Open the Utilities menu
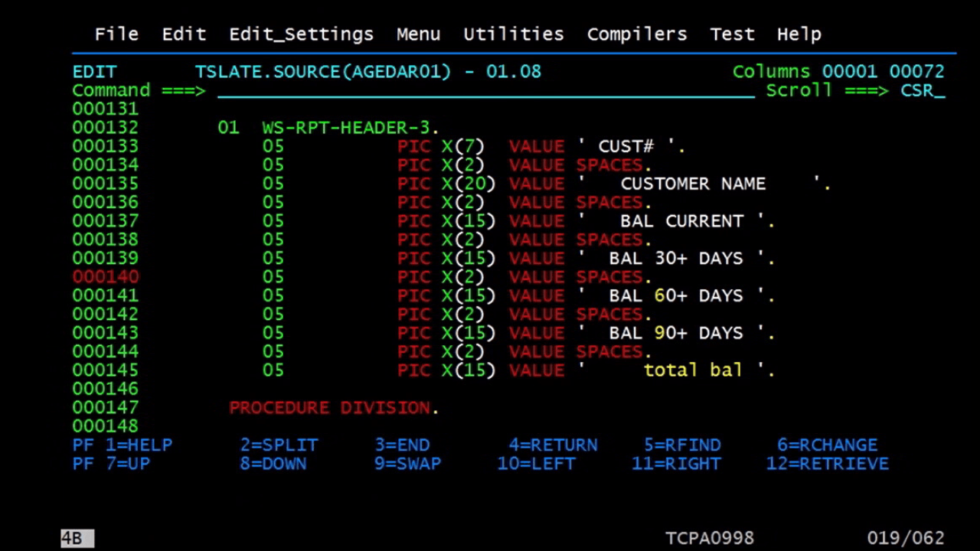The image size is (980, 551). pos(513,34)
